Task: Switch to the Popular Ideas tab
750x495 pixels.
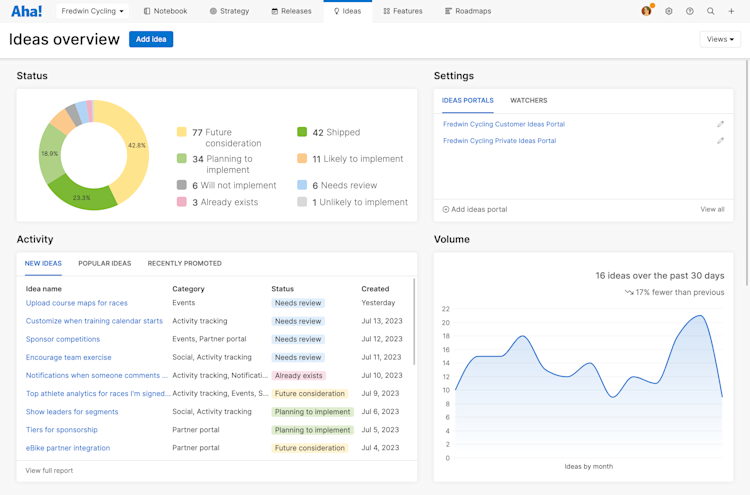Action: pyautogui.click(x=105, y=264)
